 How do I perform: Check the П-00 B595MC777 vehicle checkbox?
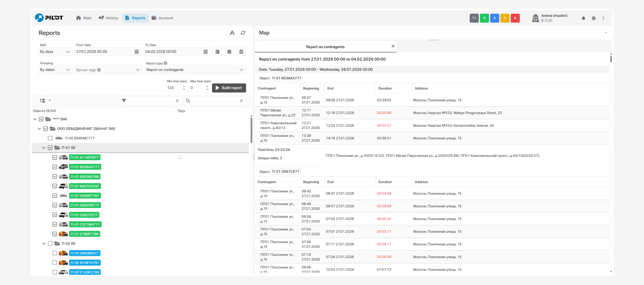[50, 138]
